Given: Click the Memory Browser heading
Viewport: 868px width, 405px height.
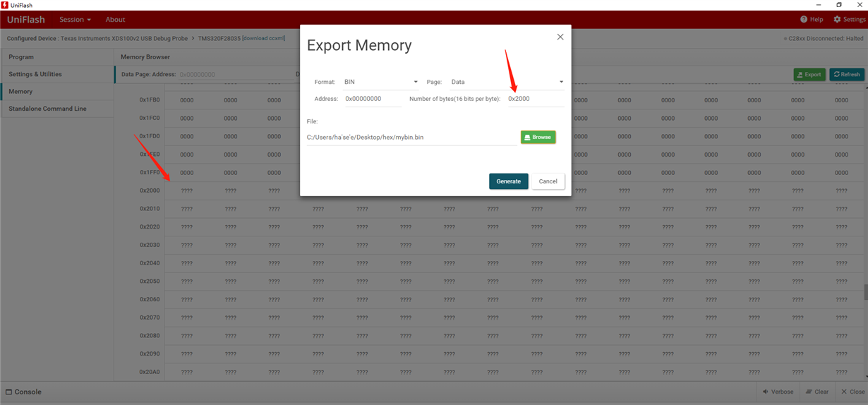Looking at the screenshot, I should pyautogui.click(x=145, y=56).
